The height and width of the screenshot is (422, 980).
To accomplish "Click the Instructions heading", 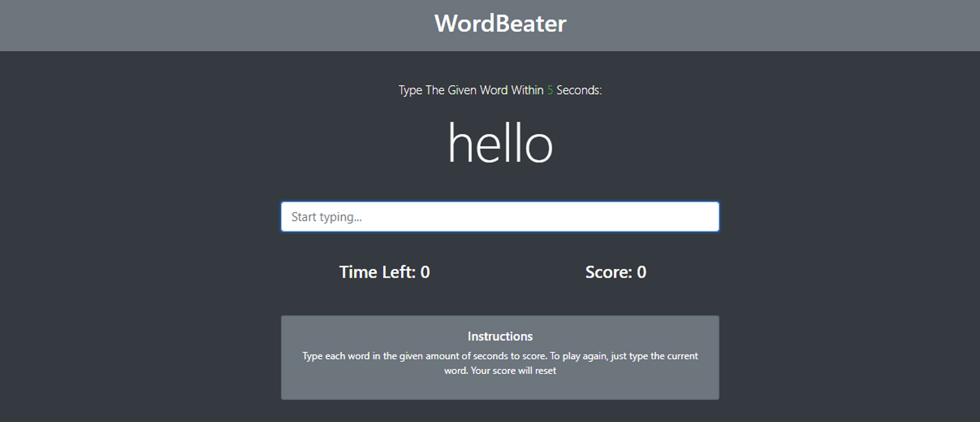I will [500, 336].
